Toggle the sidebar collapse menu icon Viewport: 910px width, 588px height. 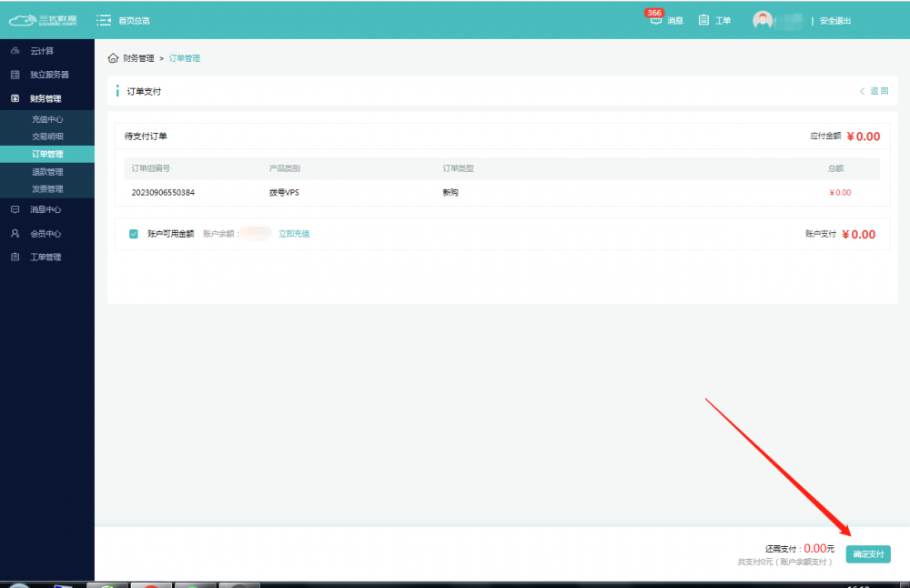[x=104, y=20]
